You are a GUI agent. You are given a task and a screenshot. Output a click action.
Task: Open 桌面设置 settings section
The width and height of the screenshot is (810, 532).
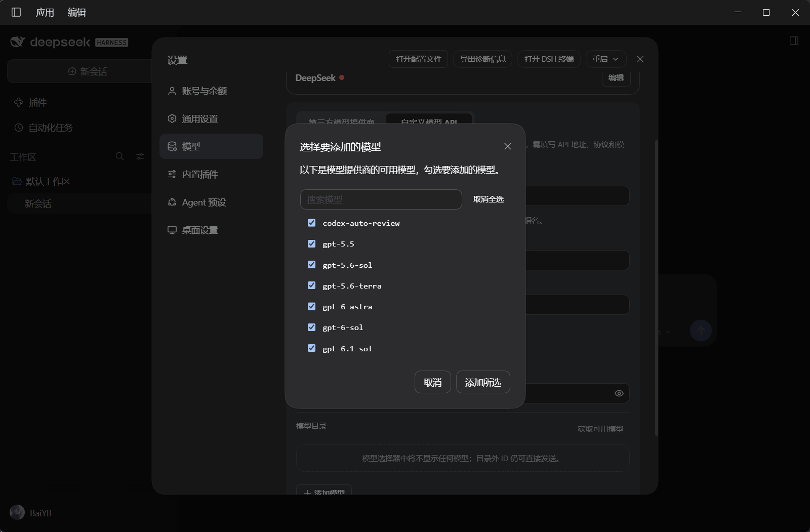pos(211,230)
